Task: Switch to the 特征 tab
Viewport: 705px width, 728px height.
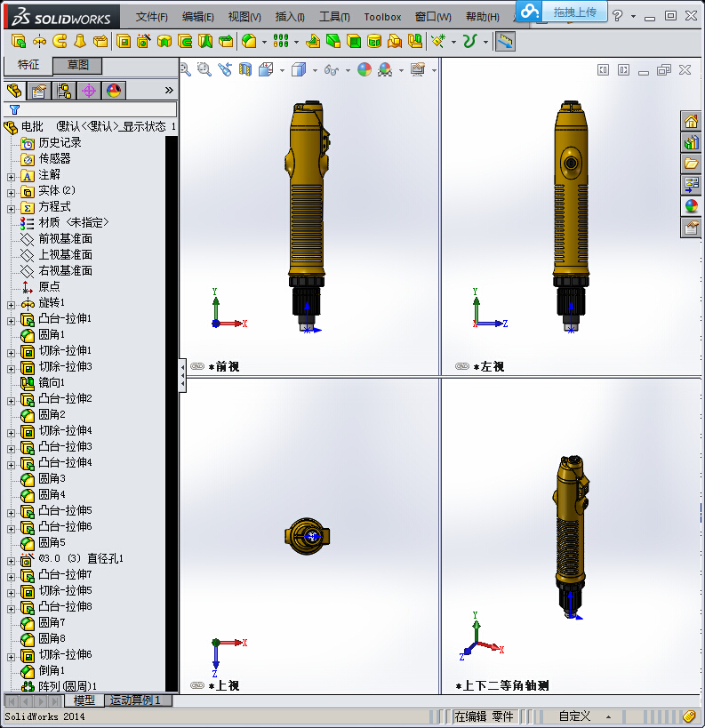Action: tap(28, 65)
